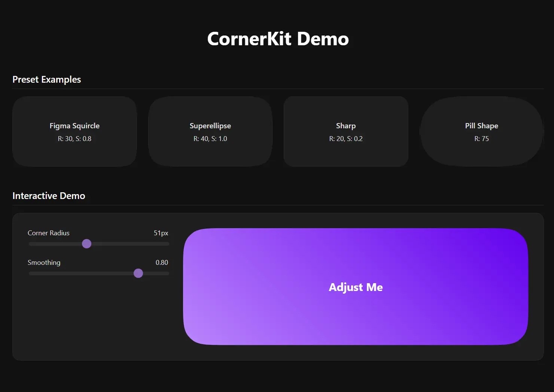Click the Smoothing slider thumb
Screen dimensions: 554x392
[x=138, y=273]
